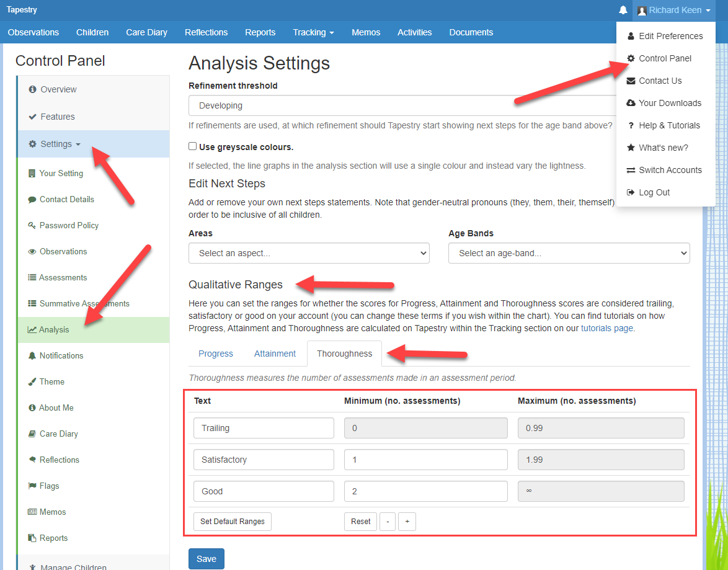Click the Switch Accounts arrows icon

pyautogui.click(x=631, y=170)
